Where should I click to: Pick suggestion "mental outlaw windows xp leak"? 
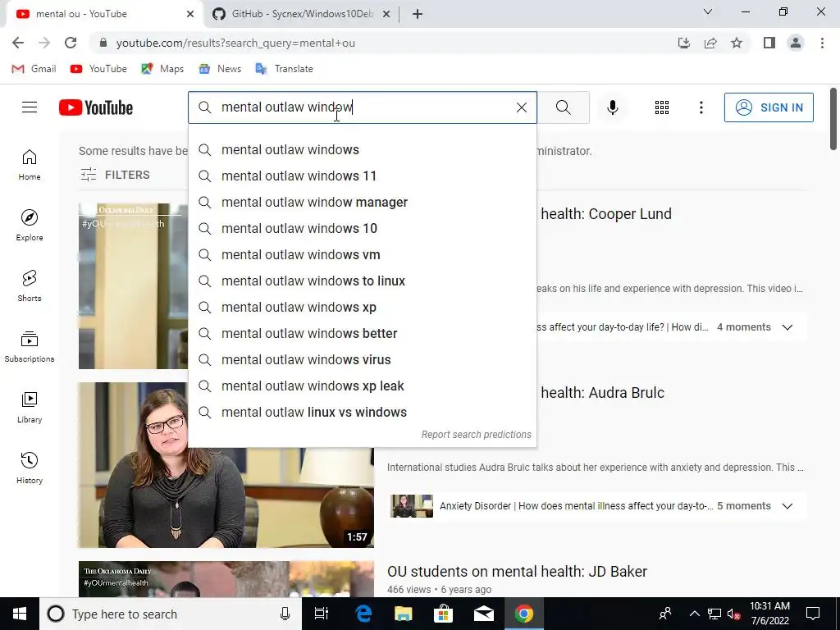click(x=362, y=386)
